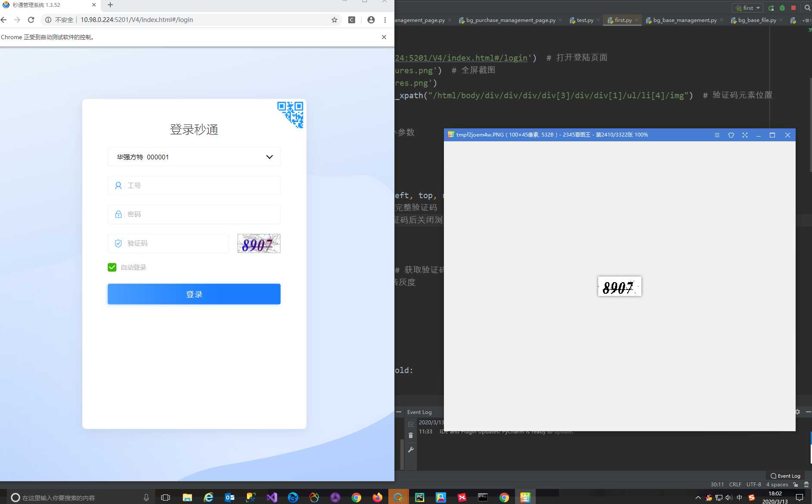Viewport: 812px width, 504px height.
Task: Click the taskbar microphone voice search icon
Action: click(x=147, y=498)
